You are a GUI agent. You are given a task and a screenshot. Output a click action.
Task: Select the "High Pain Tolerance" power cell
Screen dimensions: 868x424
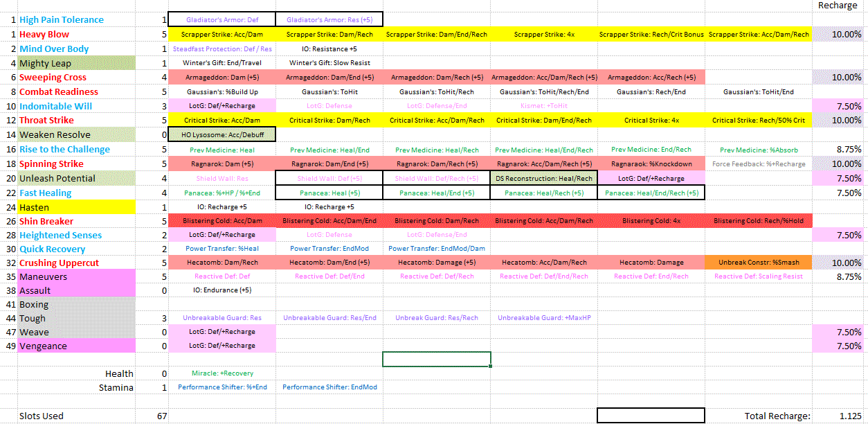pos(62,20)
